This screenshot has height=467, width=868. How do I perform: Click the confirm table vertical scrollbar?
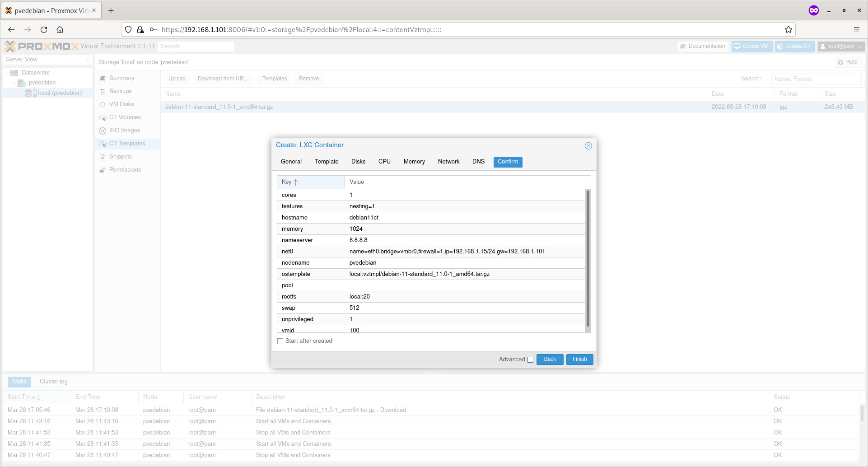point(588,259)
